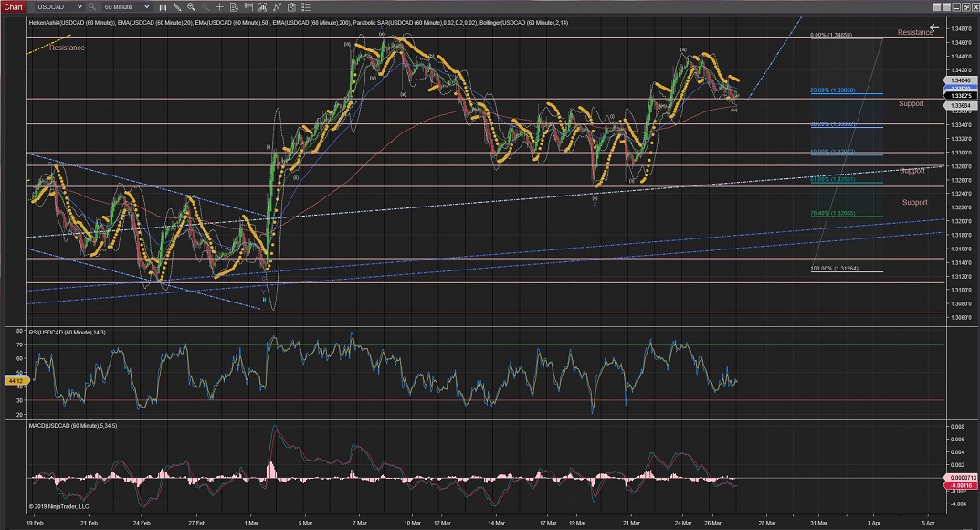Click the zoom in magnifier icon

(191, 6)
